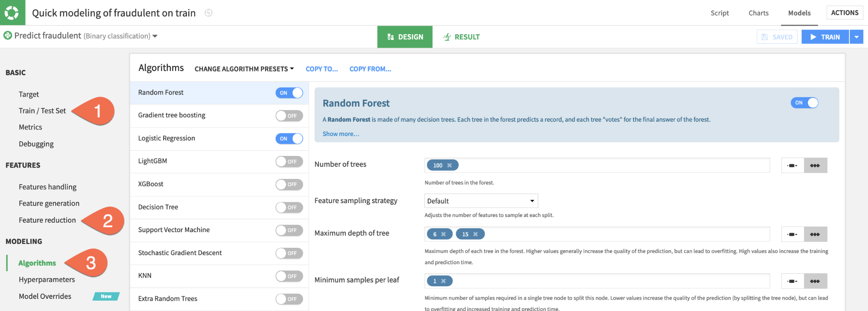
Task: Delete the 1 chip in Minimum samples per leaf
Action: 444,281
